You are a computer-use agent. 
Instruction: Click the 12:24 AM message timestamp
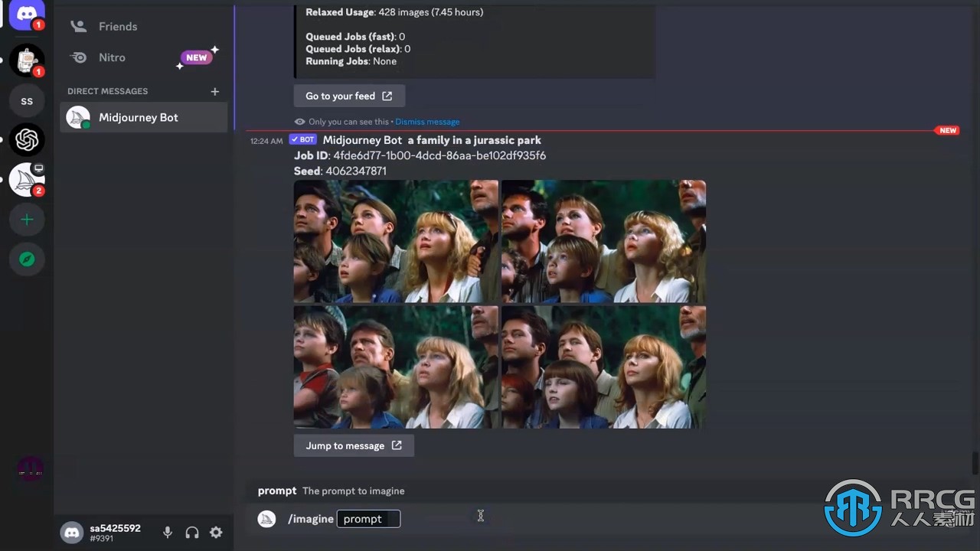266,141
